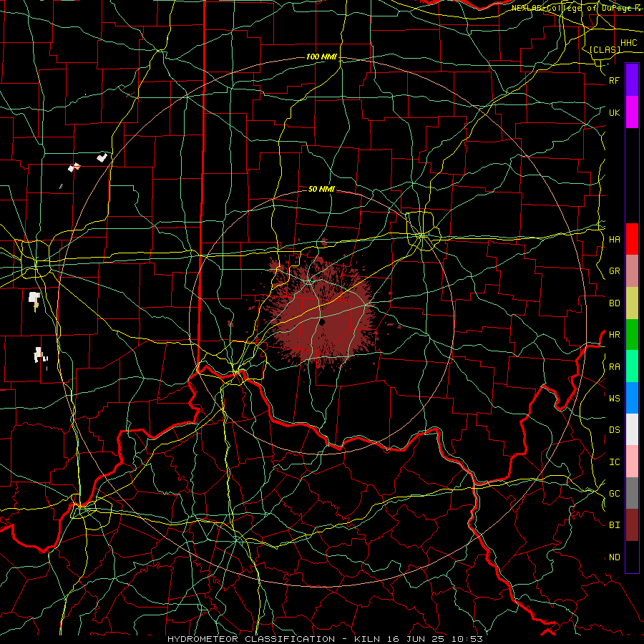This screenshot has height=644, width=644.
Task: Click the BD legend label
Action: (614, 303)
